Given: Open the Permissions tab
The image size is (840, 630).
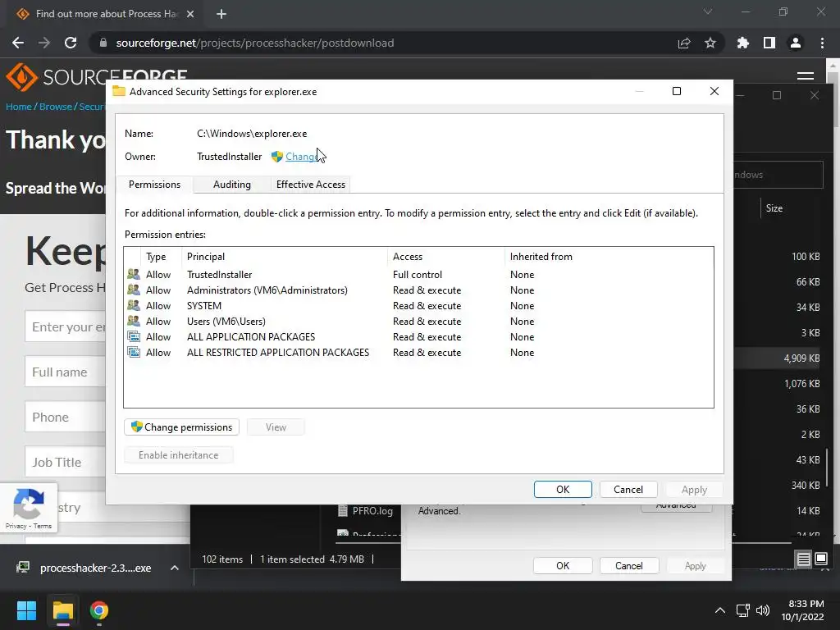Looking at the screenshot, I should [x=154, y=185].
